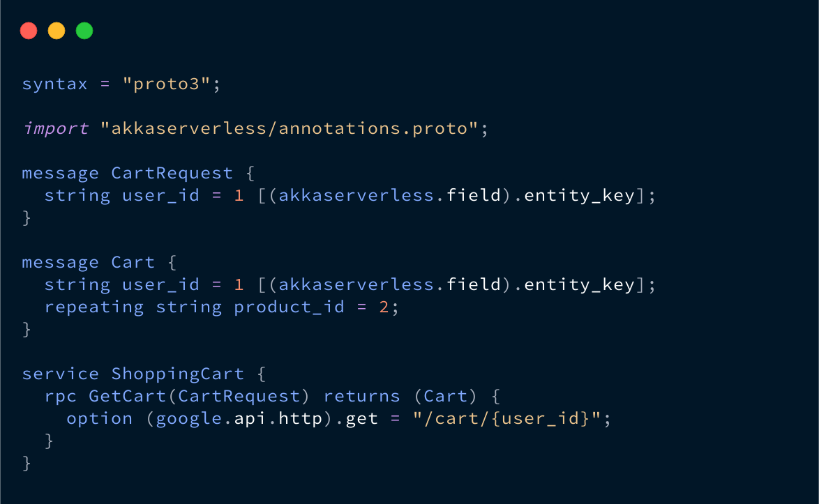Image resolution: width=819 pixels, height=504 pixels.
Task: Click the green maximize window dot
Action: coord(84,31)
